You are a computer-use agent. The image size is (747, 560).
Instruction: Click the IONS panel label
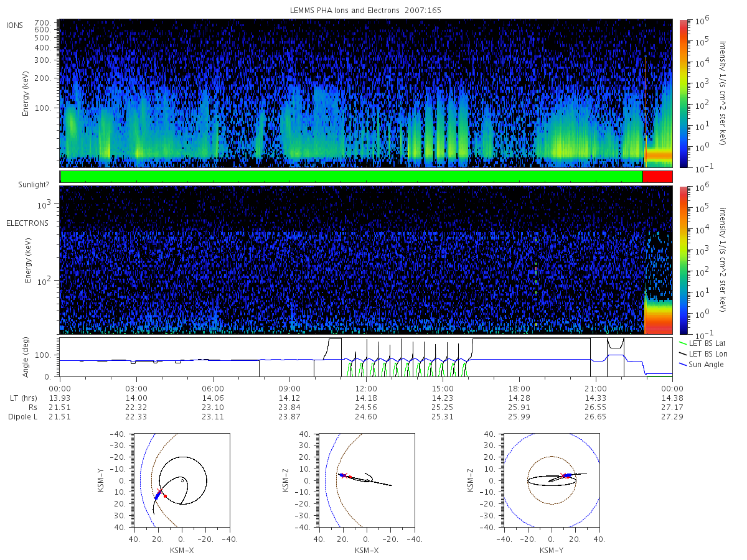[14, 25]
